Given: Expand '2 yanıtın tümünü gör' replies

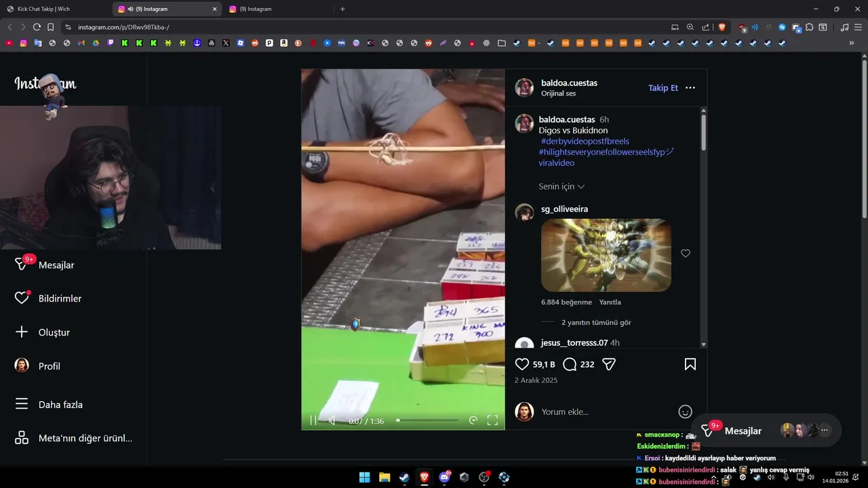Looking at the screenshot, I should [596, 323].
